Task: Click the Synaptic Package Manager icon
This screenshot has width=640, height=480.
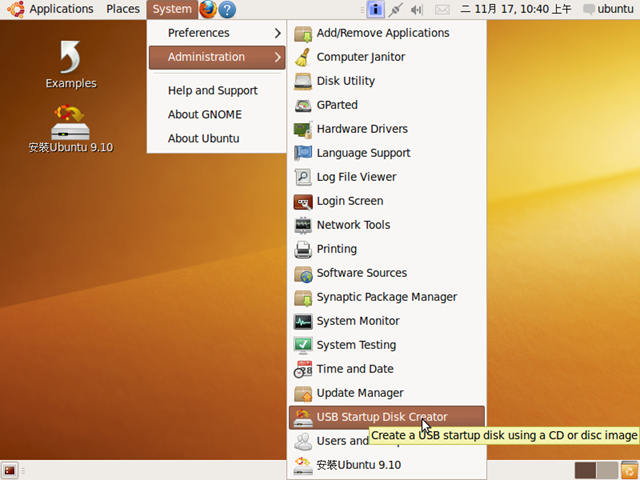Action: [x=303, y=297]
